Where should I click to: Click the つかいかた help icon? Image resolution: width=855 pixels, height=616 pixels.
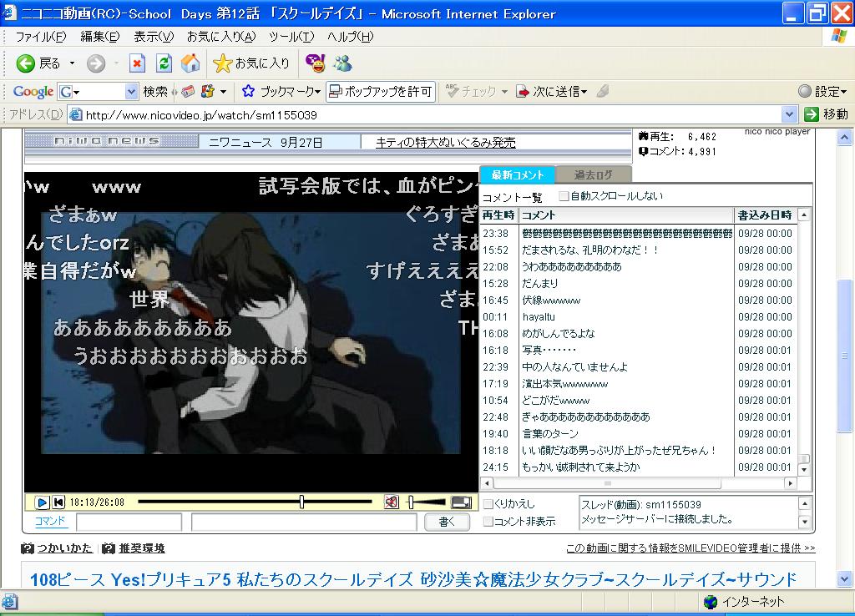coord(28,548)
